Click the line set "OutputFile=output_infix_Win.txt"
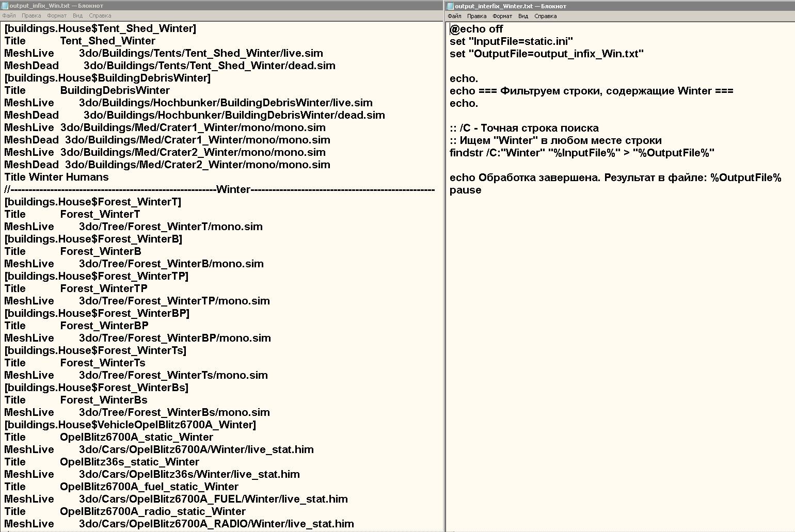 pyautogui.click(x=547, y=54)
